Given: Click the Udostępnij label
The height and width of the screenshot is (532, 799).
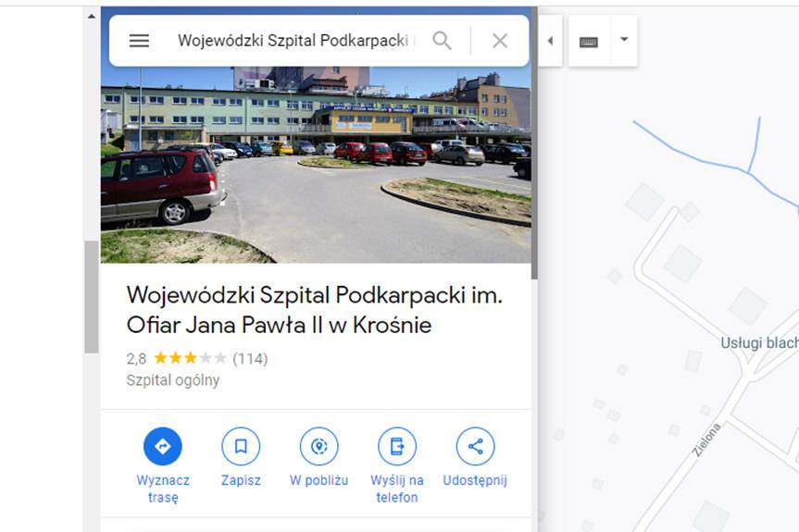Looking at the screenshot, I should click(x=475, y=480).
